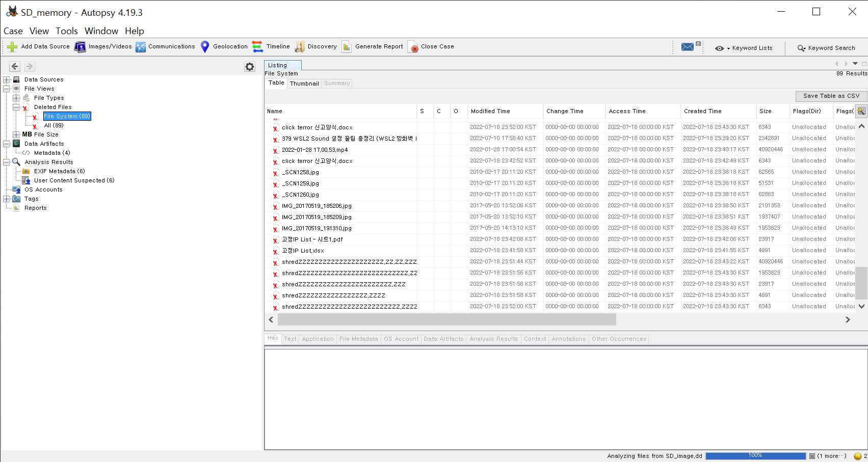The height and width of the screenshot is (462, 868).
Task: Sort by Modified Time column header
Action: pos(505,111)
